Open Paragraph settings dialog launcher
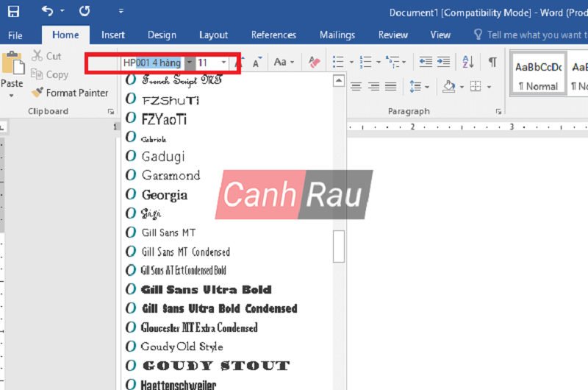This screenshot has width=588, height=390. (x=498, y=112)
